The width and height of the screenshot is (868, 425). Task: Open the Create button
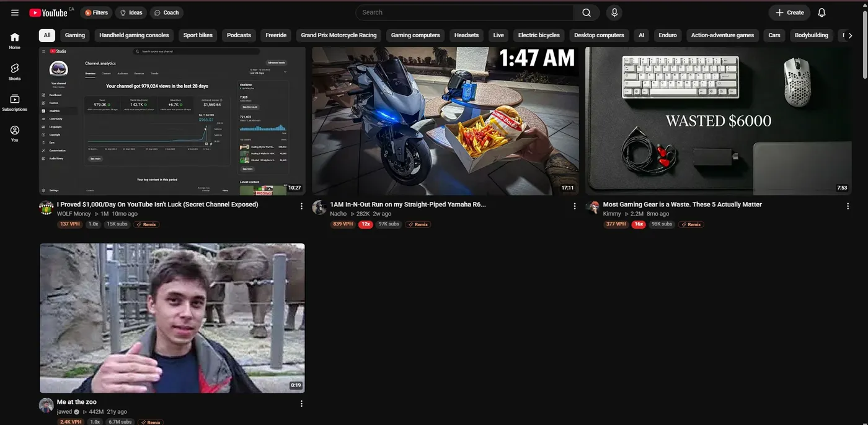click(x=789, y=12)
